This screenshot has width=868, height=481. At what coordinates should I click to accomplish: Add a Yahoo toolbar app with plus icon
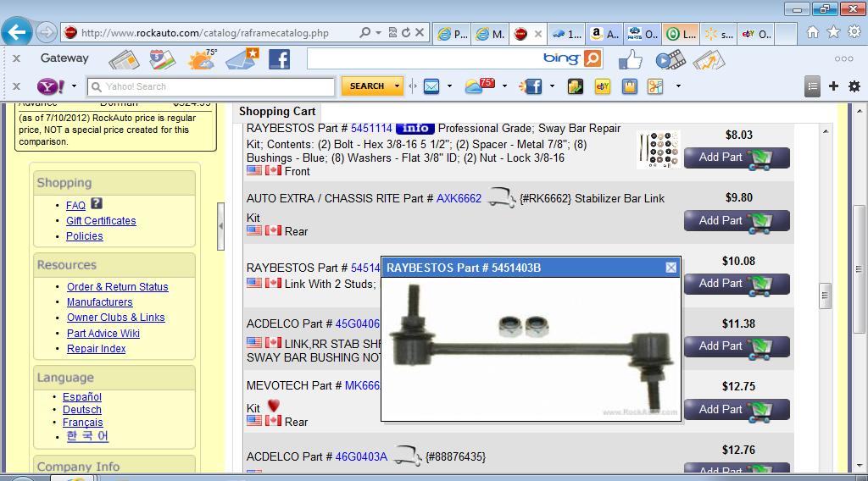point(833,86)
